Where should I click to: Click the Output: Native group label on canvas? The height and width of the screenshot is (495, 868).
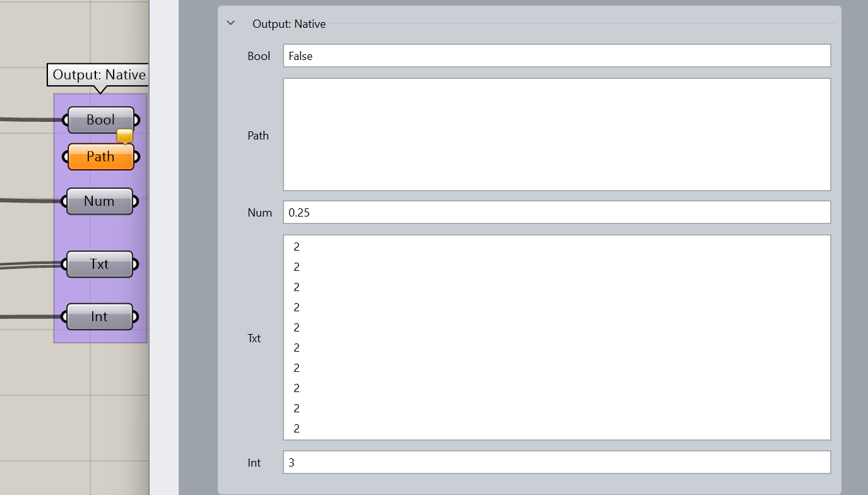[x=99, y=75]
